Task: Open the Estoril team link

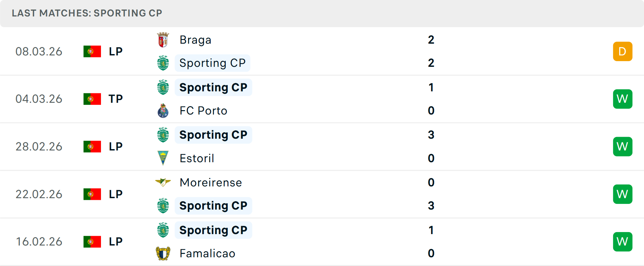Action: pyautogui.click(x=197, y=159)
